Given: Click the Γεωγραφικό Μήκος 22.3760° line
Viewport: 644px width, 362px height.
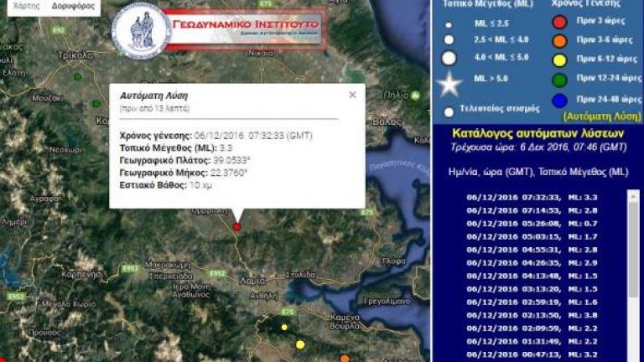Looking at the screenshot, I should (x=184, y=173).
